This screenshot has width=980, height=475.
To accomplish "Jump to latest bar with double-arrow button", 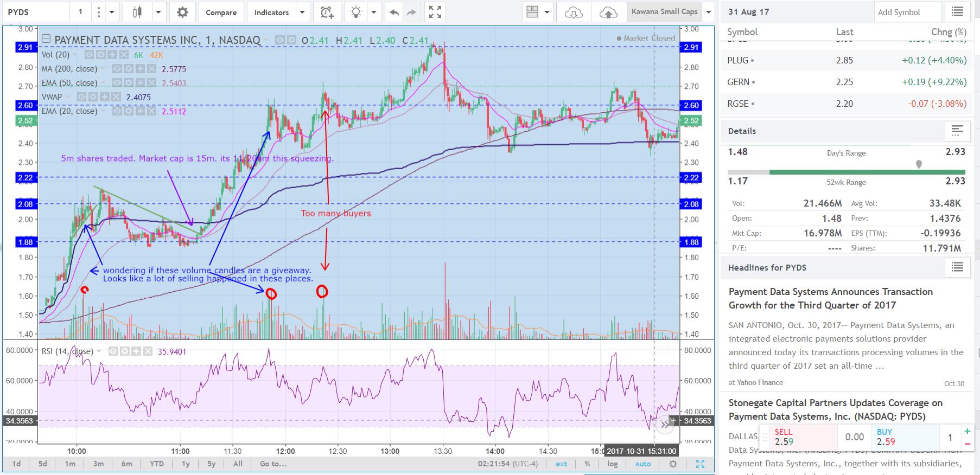I will coord(665,425).
